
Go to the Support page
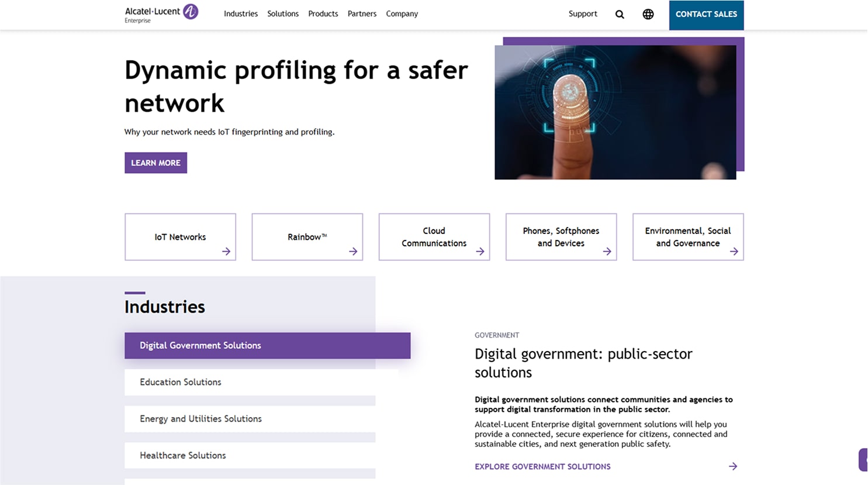tap(583, 14)
